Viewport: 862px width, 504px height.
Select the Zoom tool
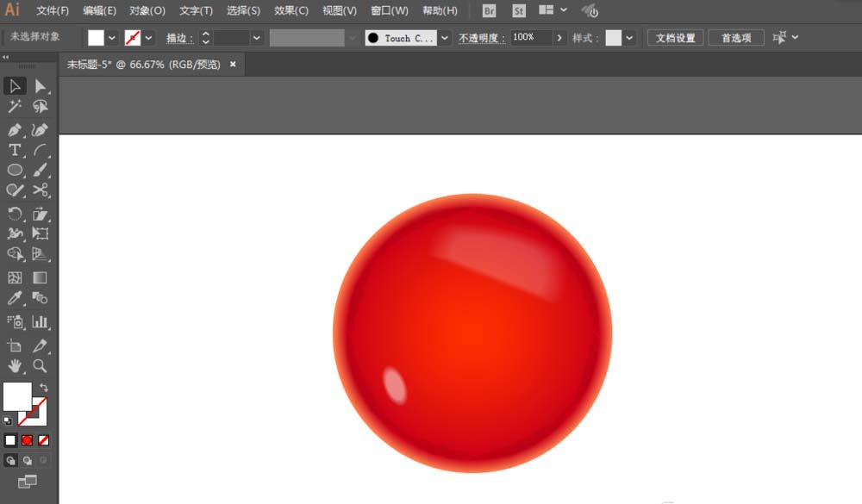41,366
